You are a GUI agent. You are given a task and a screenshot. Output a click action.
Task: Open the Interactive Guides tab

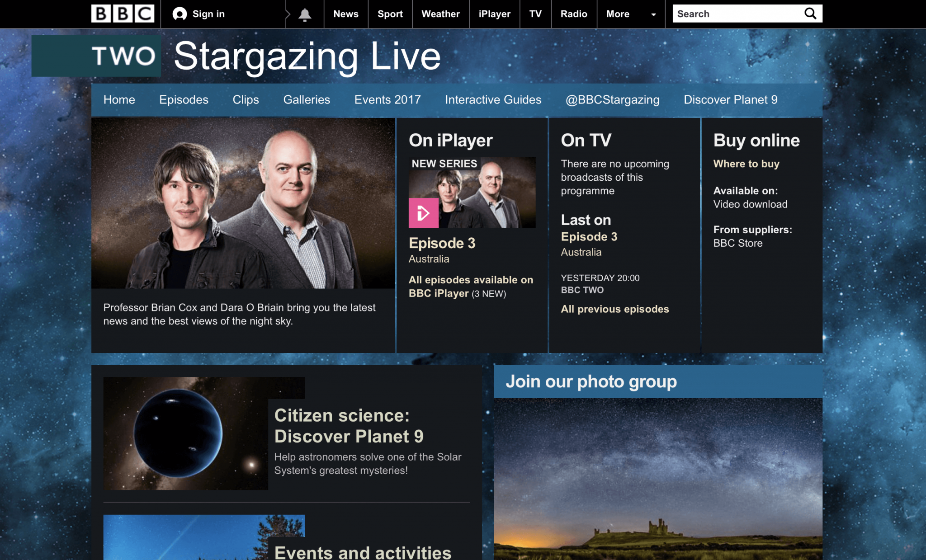493,99
